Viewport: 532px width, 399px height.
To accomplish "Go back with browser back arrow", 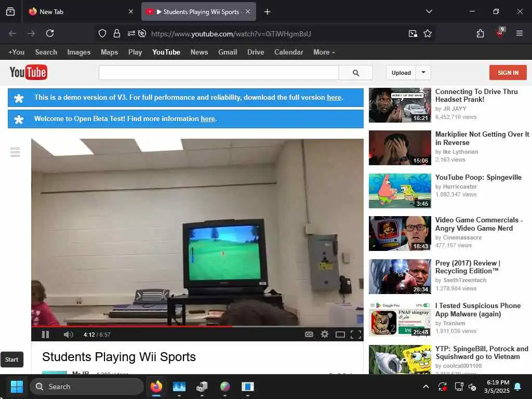I will pos(12,33).
